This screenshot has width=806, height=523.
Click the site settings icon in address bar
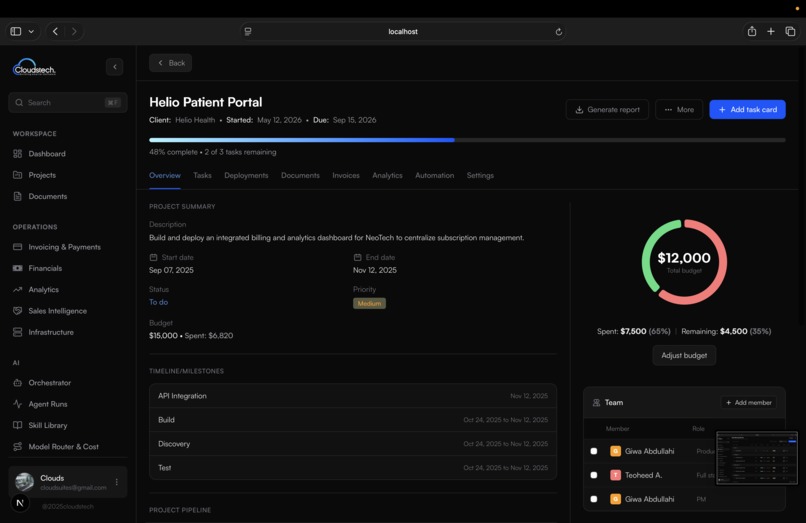[x=248, y=31]
